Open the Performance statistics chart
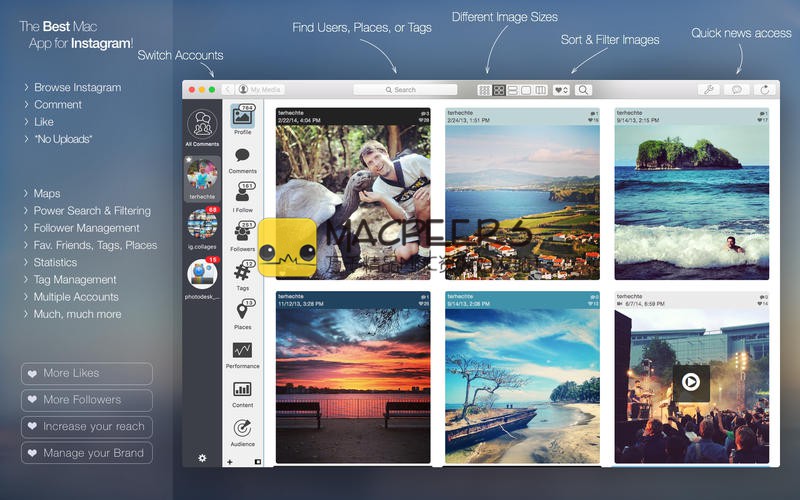 point(242,352)
